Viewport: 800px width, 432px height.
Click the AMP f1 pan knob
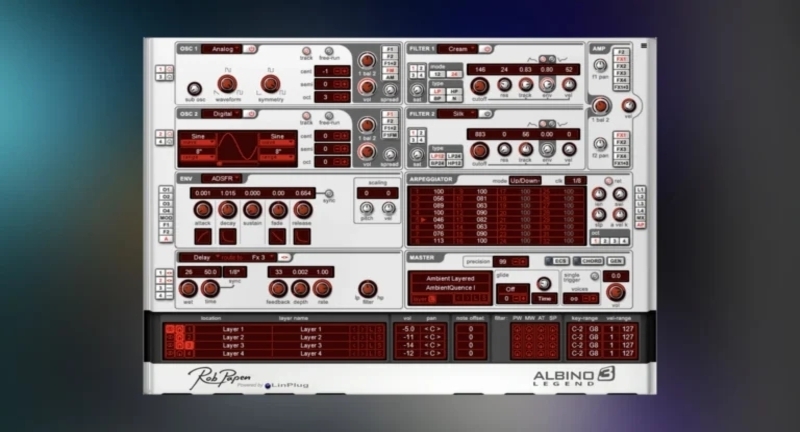click(600, 66)
